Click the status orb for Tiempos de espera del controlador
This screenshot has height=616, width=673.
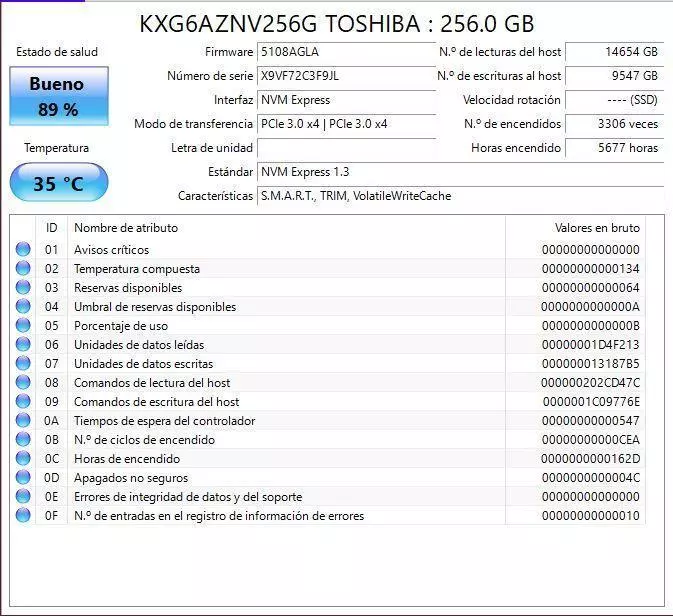(23, 420)
